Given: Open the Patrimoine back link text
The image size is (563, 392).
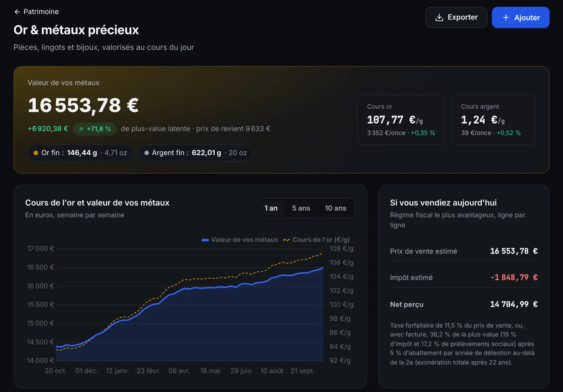Looking at the screenshot, I should pos(41,12).
